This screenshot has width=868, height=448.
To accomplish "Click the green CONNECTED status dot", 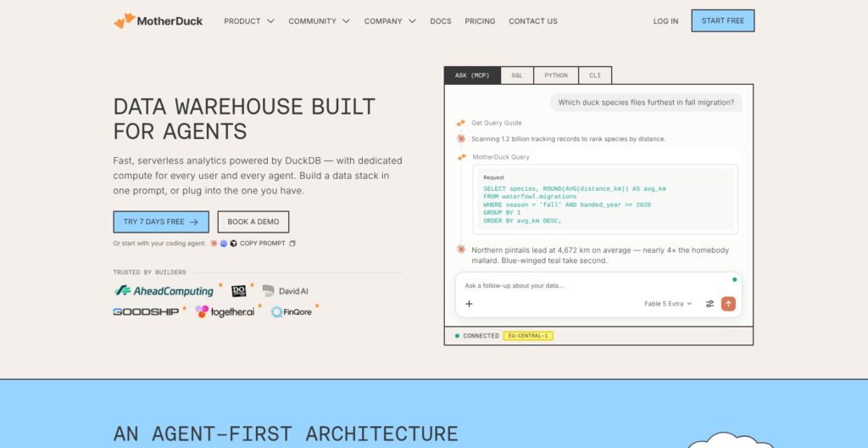I will 457,336.
